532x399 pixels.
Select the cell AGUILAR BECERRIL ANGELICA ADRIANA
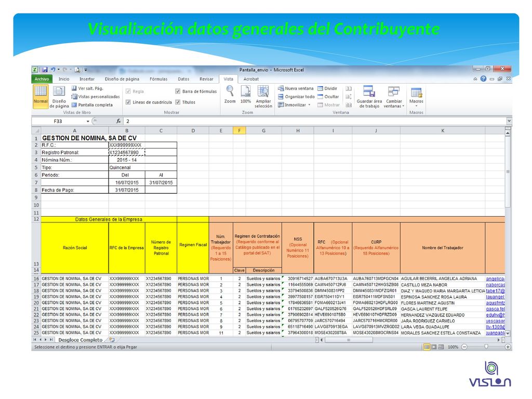click(443, 278)
